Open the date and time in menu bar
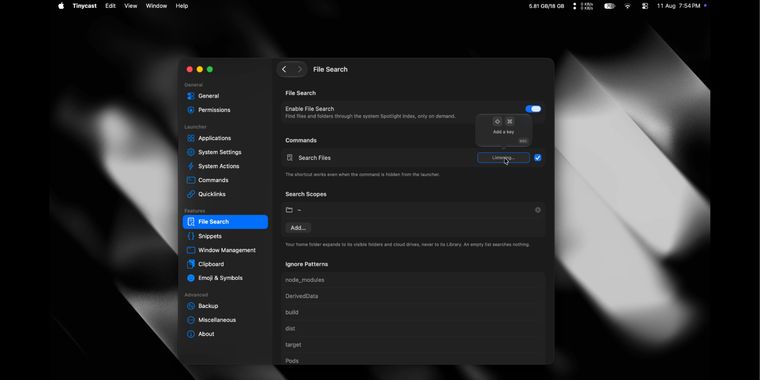 click(678, 6)
